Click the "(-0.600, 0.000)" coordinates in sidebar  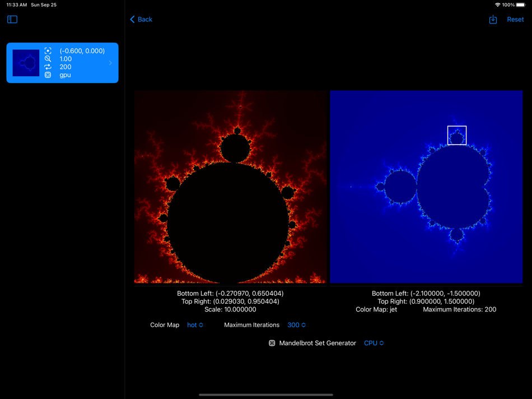pos(82,51)
